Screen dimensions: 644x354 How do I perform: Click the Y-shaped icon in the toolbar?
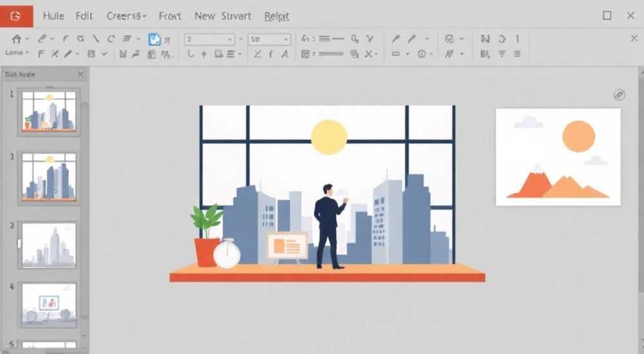[370, 39]
